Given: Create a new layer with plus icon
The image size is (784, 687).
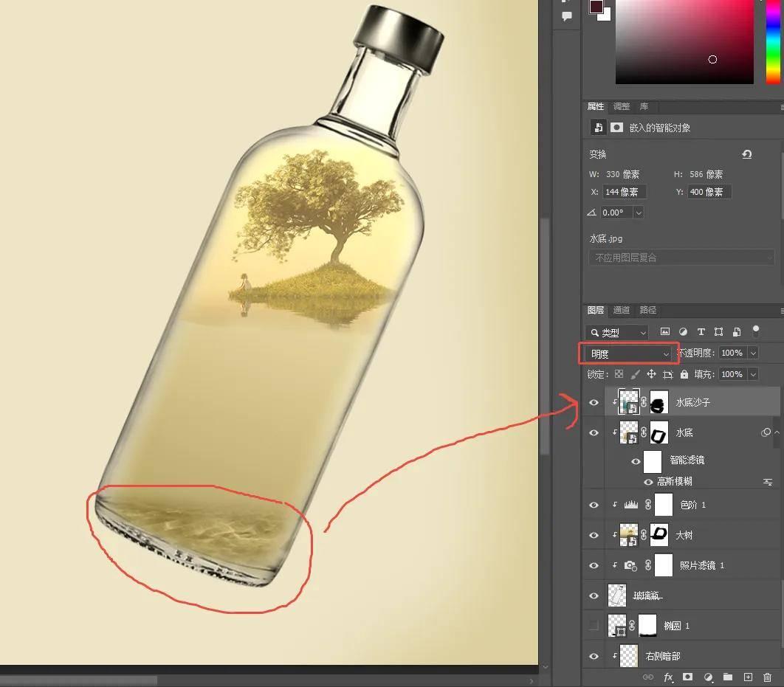Looking at the screenshot, I should pos(748,677).
